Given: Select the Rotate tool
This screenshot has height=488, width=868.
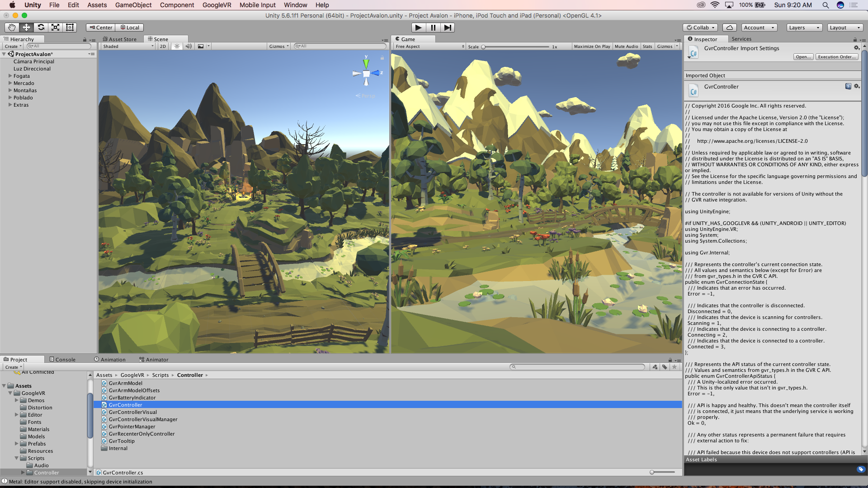Looking at the screenshot, I should coord(41,28).
